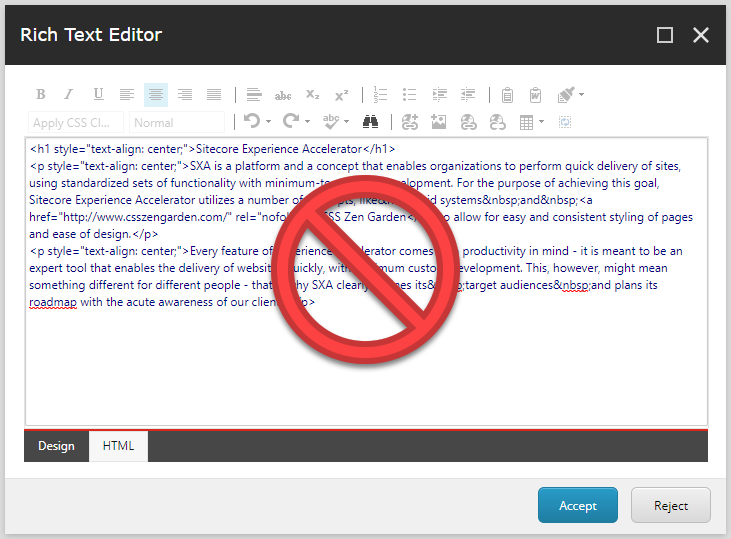This screenshot has width=731, height=539.
Task: Click the Reject button
Action: tap(671, 505)
